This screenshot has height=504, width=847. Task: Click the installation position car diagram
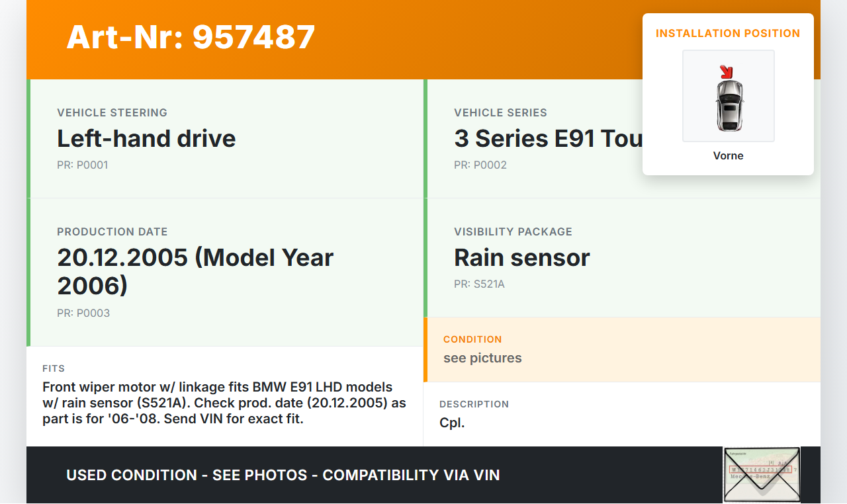tap(729, 96)
